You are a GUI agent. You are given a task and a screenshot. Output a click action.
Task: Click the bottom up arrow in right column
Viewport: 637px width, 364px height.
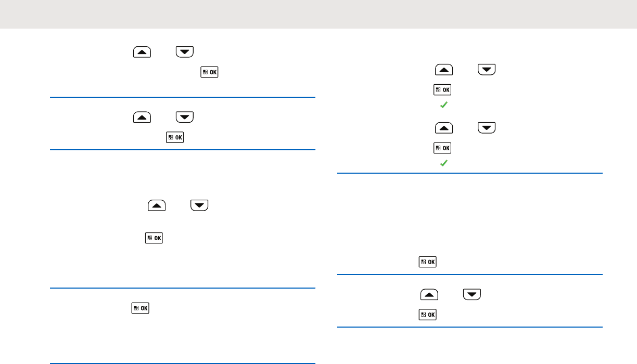pos(429,296)
